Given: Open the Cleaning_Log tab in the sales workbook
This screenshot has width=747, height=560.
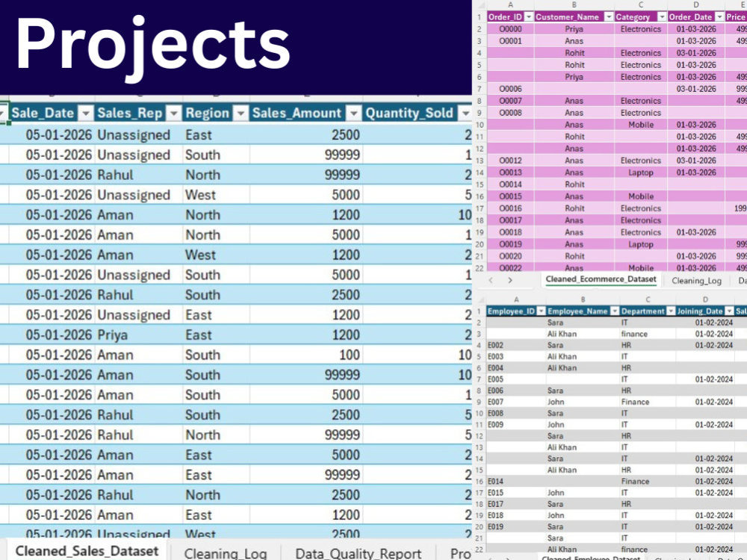Looking at the screenshot, I should pos(226,553).
